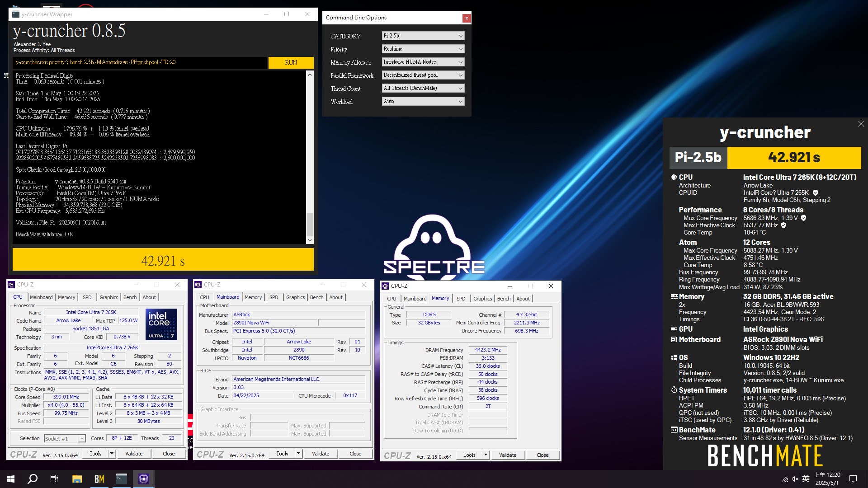Click the muted volume tray icon
This screenshot has height=488, width=868.
(795, 479)
